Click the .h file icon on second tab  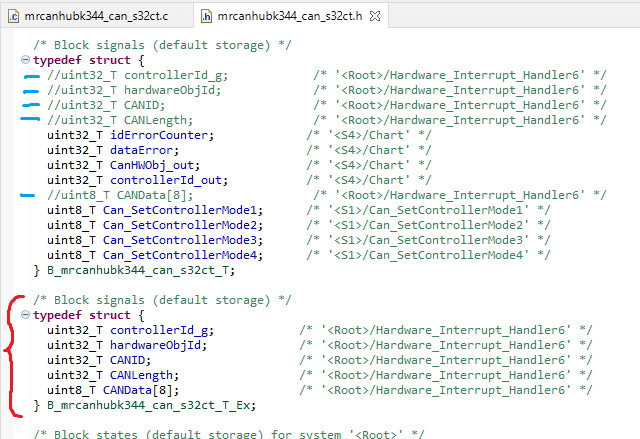coord(207,16)
